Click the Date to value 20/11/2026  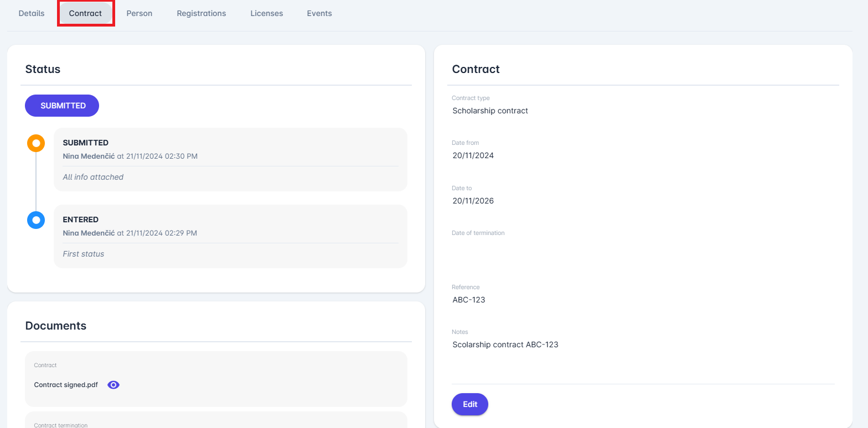(473, 201)
